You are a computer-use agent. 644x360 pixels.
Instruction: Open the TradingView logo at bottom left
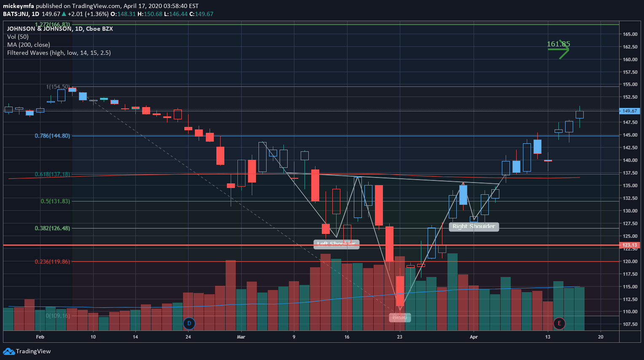click(x=27, y=351)
